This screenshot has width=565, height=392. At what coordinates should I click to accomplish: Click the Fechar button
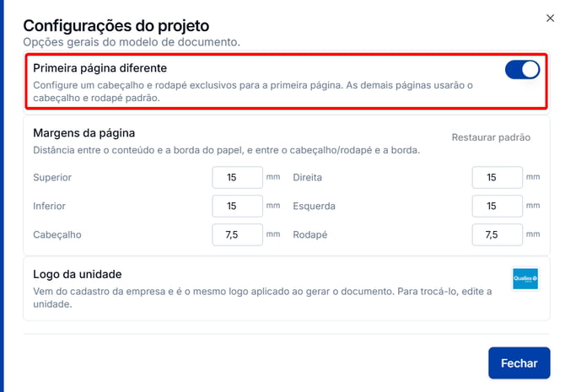(x=519, y=362)
